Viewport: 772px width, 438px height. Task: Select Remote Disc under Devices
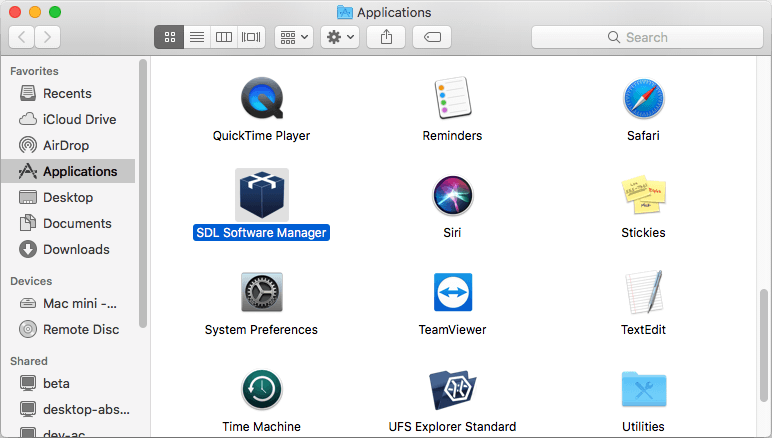pyautogui.click(x=68, y=330)
